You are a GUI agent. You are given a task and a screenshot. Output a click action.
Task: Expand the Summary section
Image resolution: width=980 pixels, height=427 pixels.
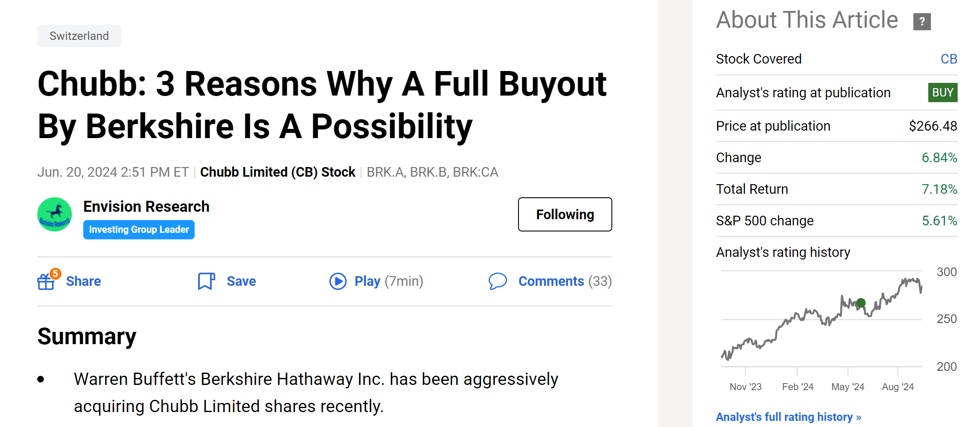click(x=86, y=336)
